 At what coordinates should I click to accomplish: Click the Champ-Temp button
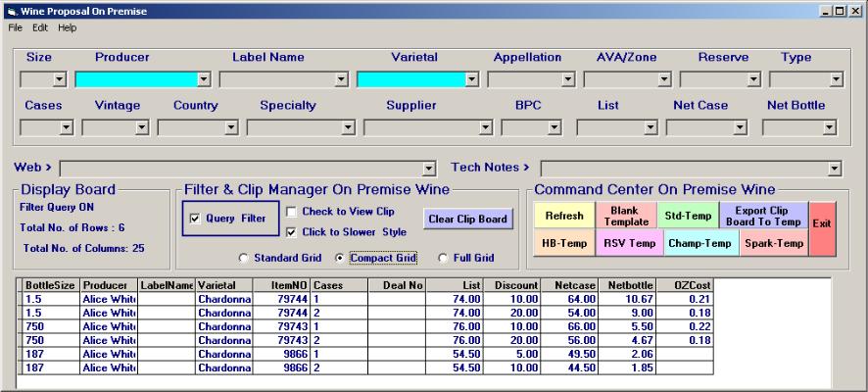coord(700,243)
